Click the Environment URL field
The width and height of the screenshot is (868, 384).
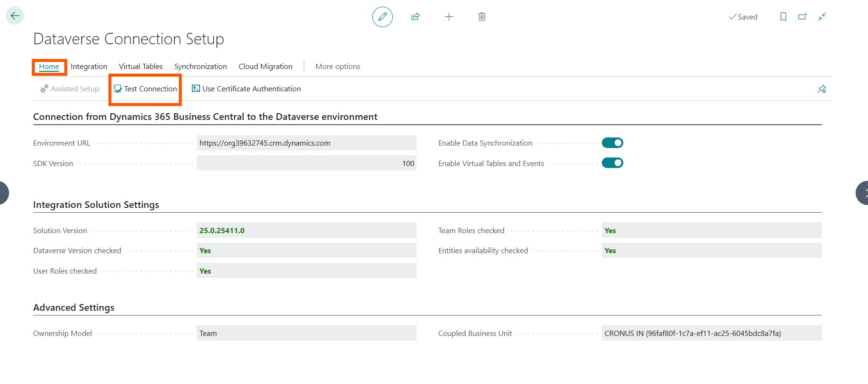(306, 143)
